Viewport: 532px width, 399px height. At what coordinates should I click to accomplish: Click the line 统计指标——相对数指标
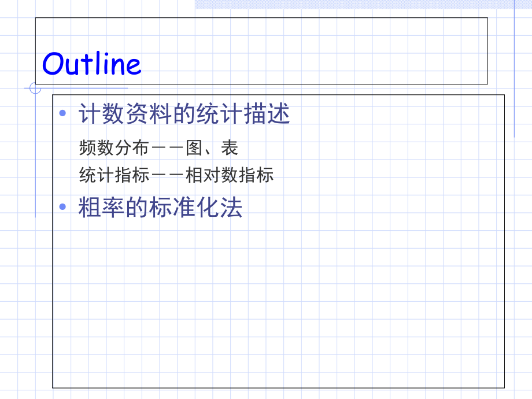pos(176,175)
